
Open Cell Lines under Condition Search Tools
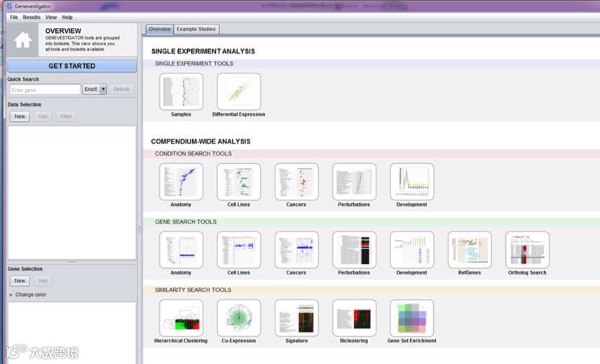coord(239,182)
